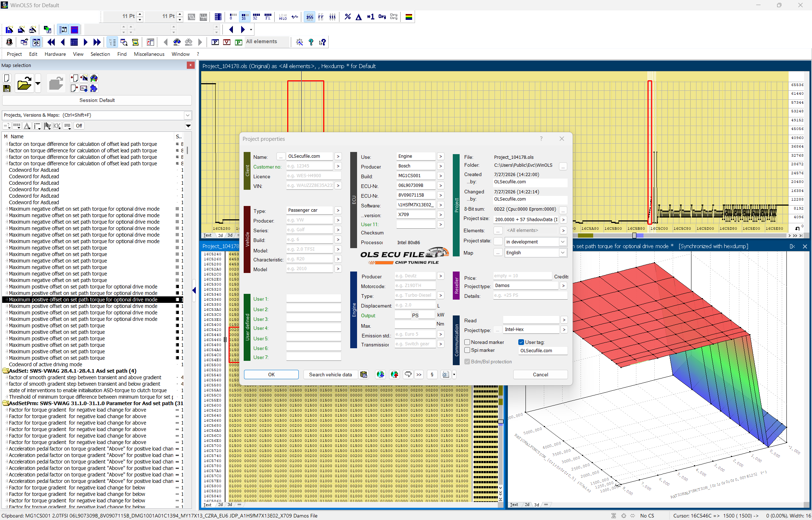This screenshot has width=812, height=520.
Task: Click the open project folder icon
Action: (24, 84)
